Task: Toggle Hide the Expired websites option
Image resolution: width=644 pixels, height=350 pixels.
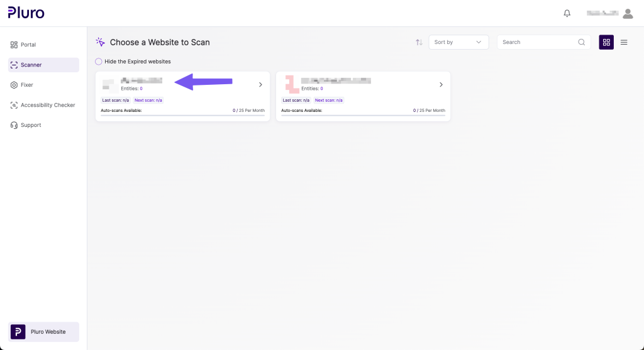Action: (99, 62)
